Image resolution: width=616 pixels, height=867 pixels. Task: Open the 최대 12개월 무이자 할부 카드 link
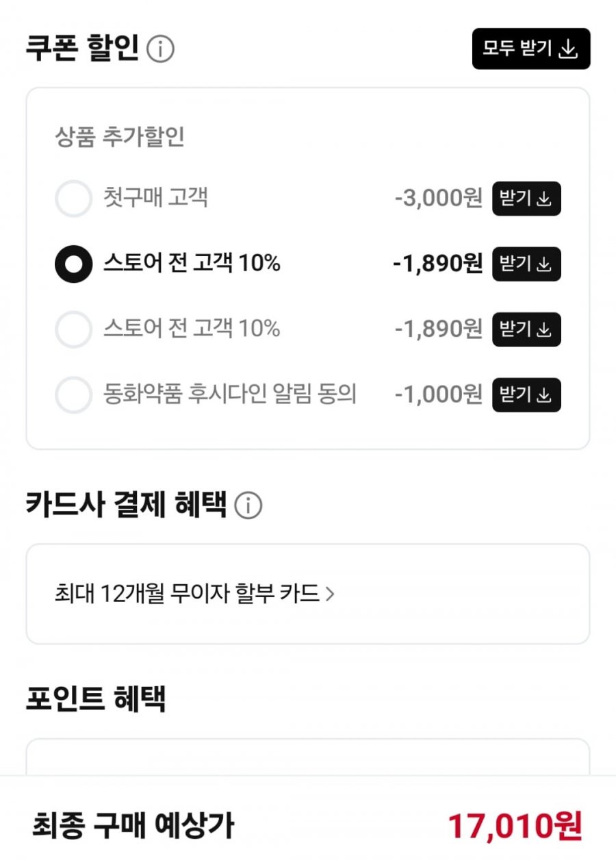pos(194,594)
